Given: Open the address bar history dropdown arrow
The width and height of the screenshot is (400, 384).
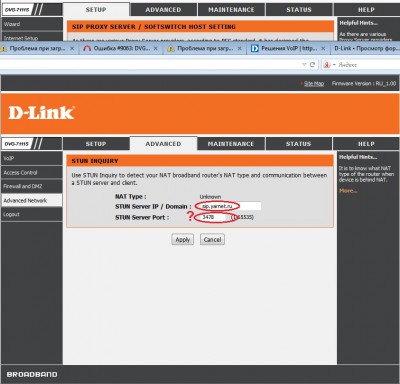Looking at the screenshot, I should 304,65.
